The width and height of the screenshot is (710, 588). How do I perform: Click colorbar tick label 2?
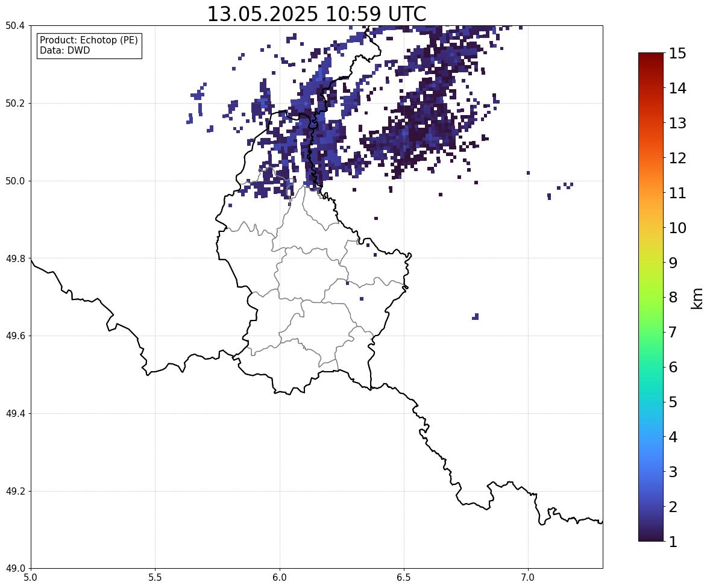[673, 507]
